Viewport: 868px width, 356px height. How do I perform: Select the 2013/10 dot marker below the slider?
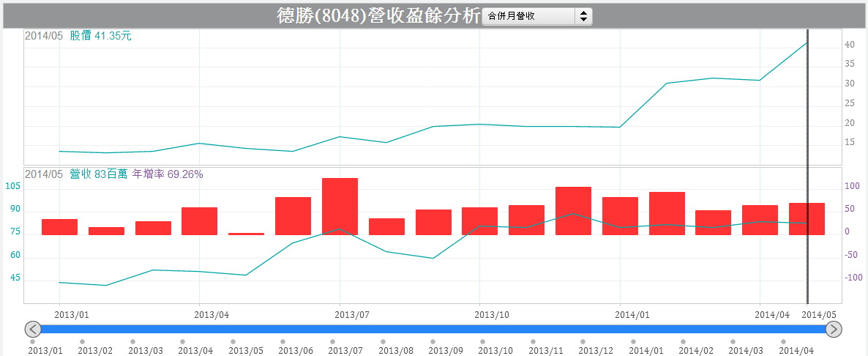tap(483, 341)
